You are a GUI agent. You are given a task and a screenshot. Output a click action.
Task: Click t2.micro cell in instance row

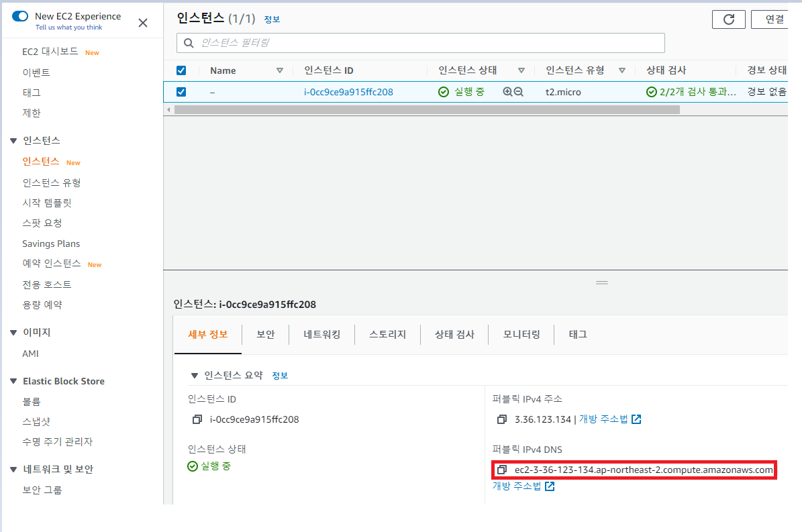563,93
